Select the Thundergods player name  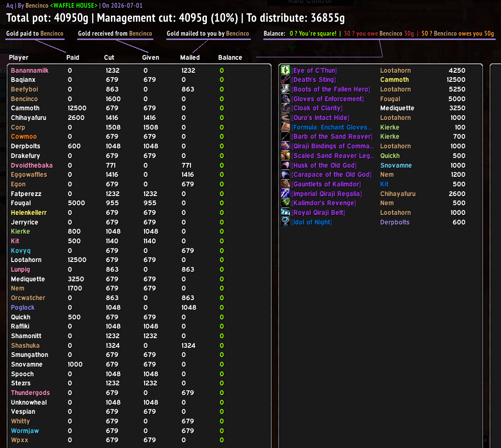point(30,393)
